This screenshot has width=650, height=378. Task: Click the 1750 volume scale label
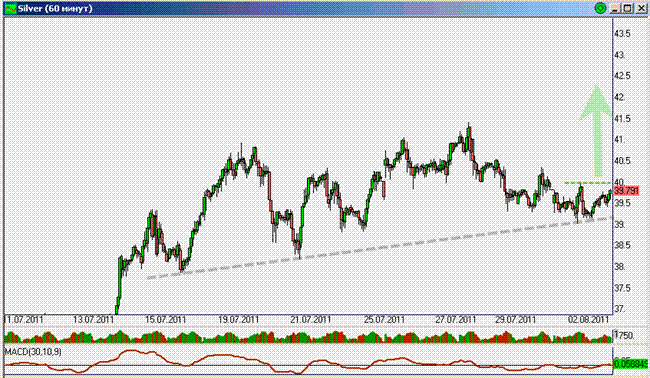pyautogui.click(x=624, y=335)
